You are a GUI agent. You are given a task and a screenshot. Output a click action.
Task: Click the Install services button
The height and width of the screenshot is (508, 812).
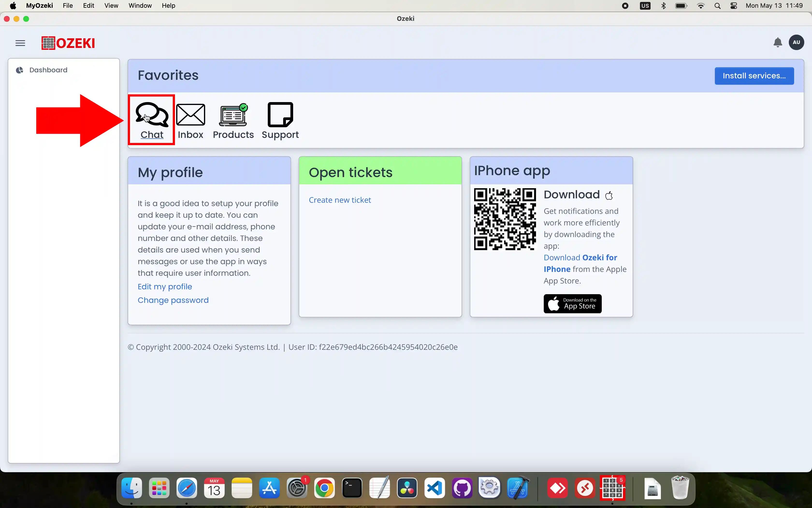click(x=754, y=76)
